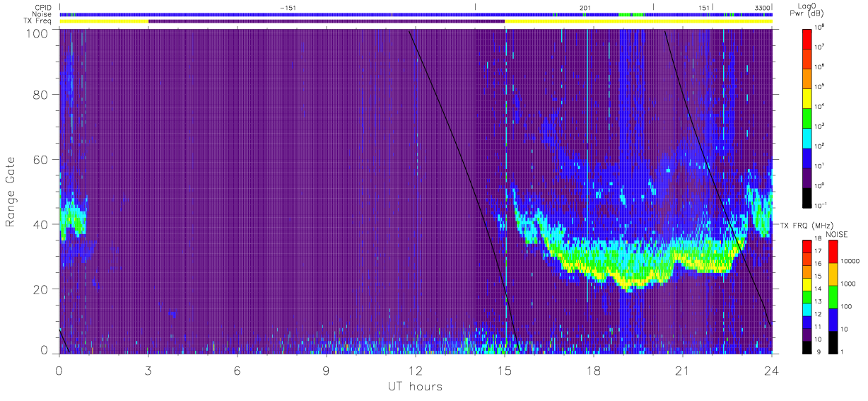Click purple segment of top TX Freq bar
The height and width of the screenshot is (401, 868).
pyautogui.click(x=327, y=21)
